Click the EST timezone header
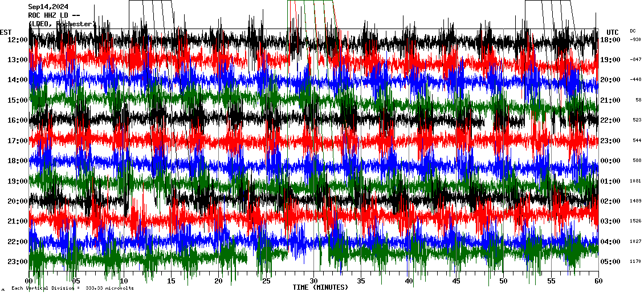 pos(6,32)
